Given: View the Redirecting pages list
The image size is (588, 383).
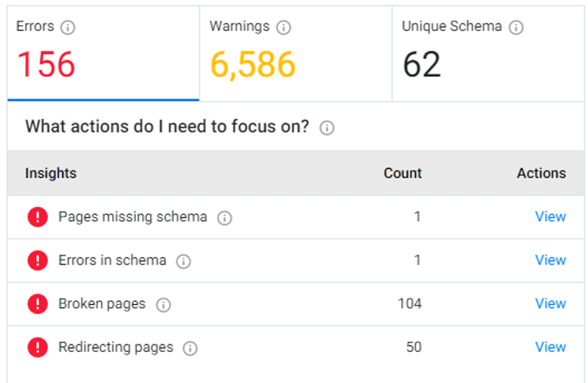Looking at the screenshot, I should [551, 347].
